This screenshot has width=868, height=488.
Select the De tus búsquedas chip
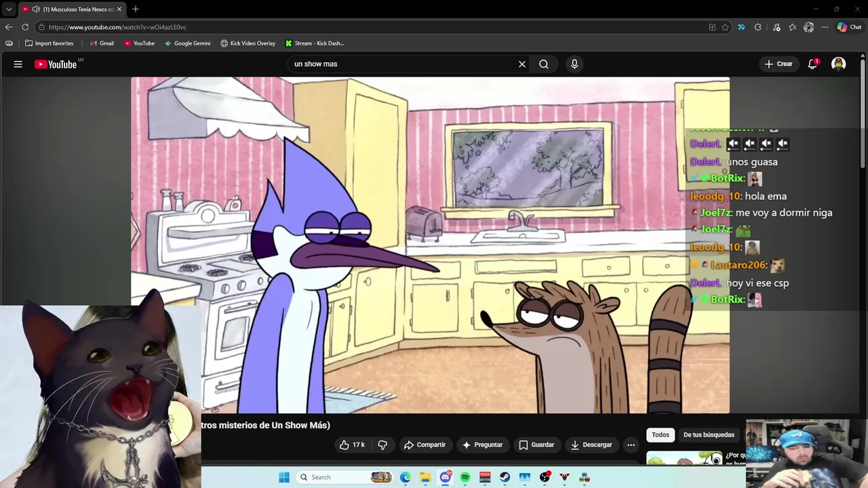click(x=709, y=434)
